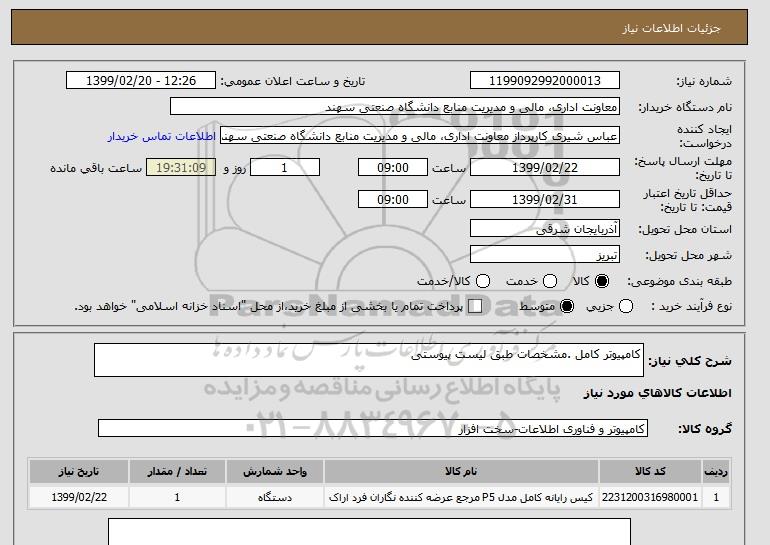The width and height of the screenshot is (770, 545).
Task: Choose the جزیی purchase process option
Action: click(x=626, y=306)
